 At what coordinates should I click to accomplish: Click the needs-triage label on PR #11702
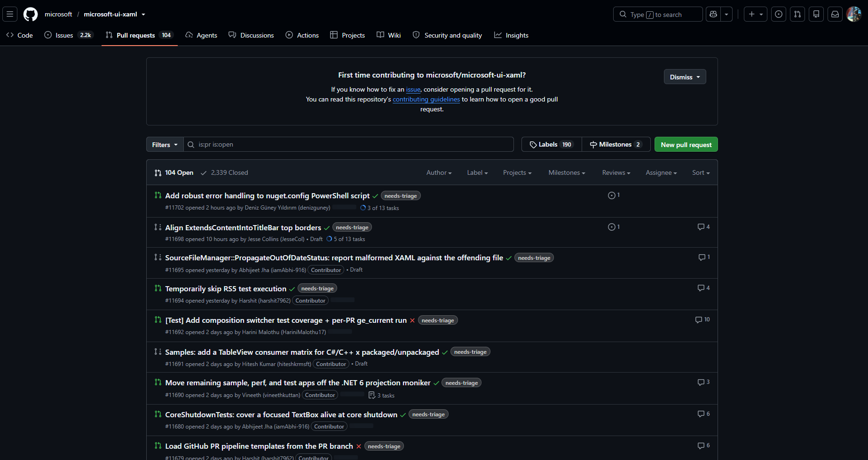click(x=401, y=196)
